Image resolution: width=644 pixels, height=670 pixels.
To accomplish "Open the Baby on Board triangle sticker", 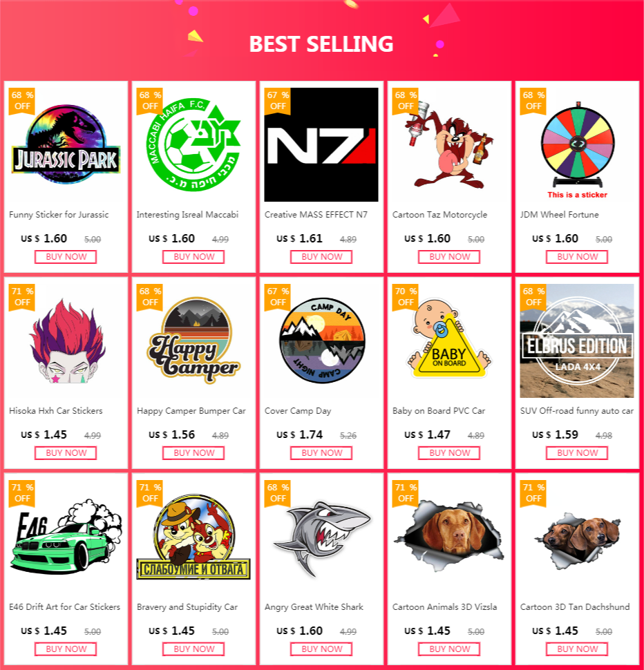I will tap(449, 341).
